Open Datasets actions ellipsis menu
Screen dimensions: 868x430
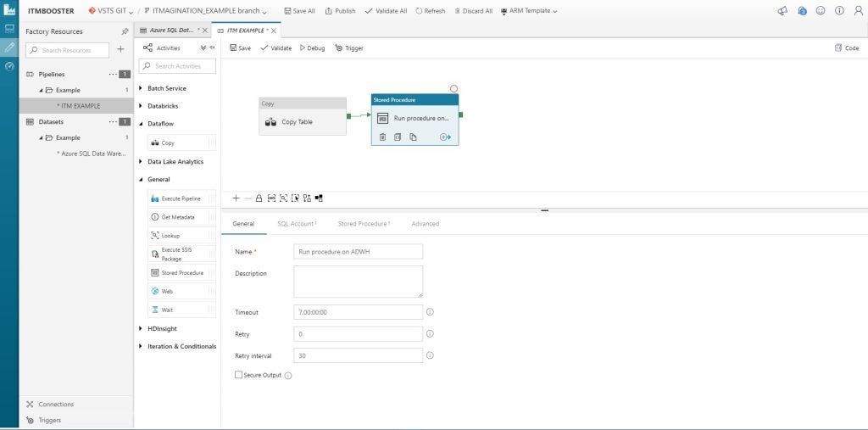[x=113, y=121]
